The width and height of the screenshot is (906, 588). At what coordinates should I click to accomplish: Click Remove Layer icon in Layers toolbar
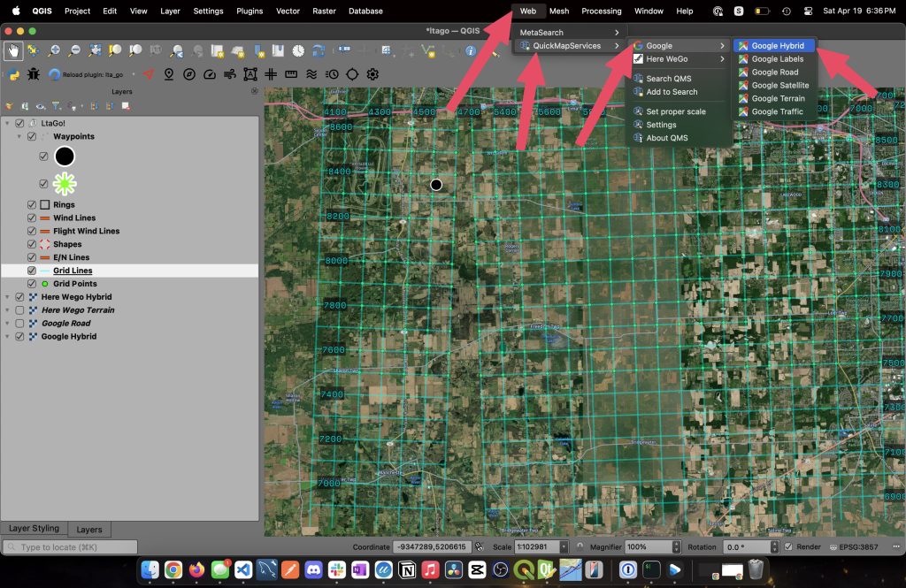(126, 106)
